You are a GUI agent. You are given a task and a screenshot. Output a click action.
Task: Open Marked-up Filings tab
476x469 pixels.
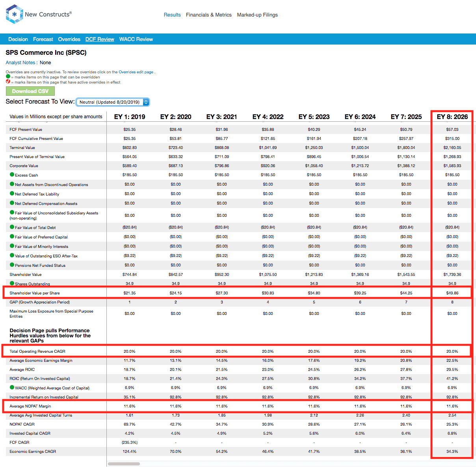257,15
